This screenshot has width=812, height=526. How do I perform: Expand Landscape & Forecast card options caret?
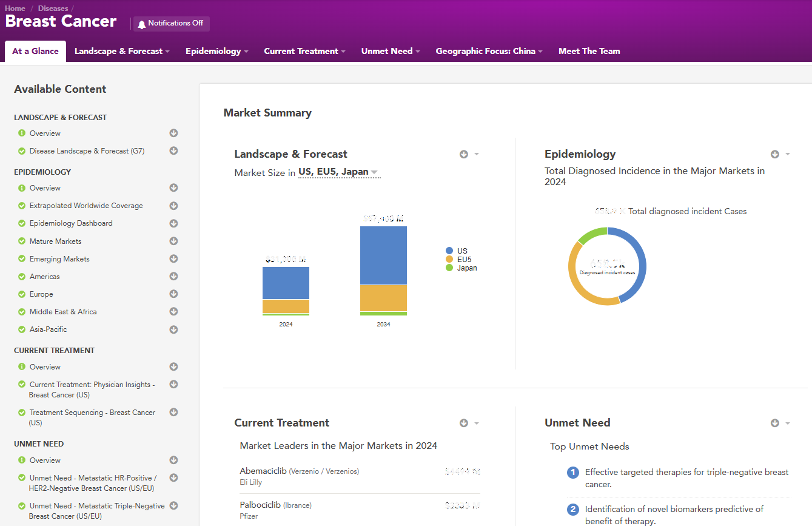477,154
